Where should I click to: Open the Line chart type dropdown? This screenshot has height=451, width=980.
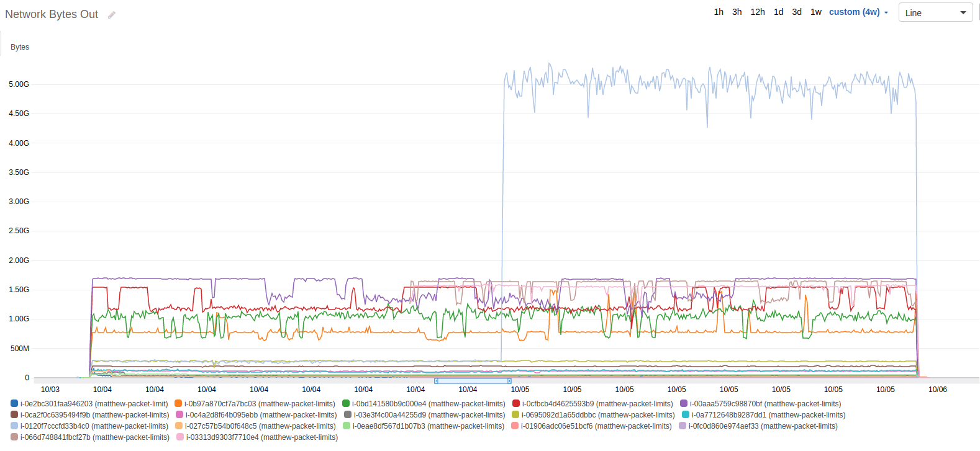[x=935, y=13]
